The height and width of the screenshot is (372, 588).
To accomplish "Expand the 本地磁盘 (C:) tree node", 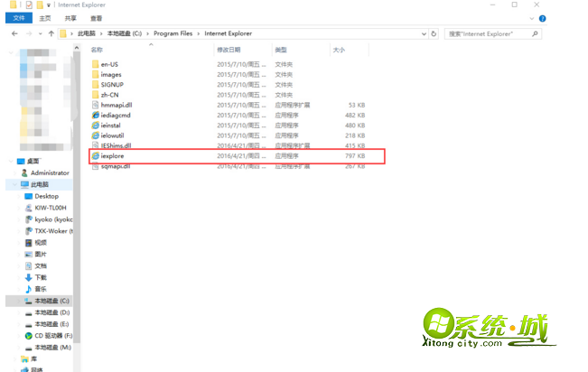I will coord(19,301).
